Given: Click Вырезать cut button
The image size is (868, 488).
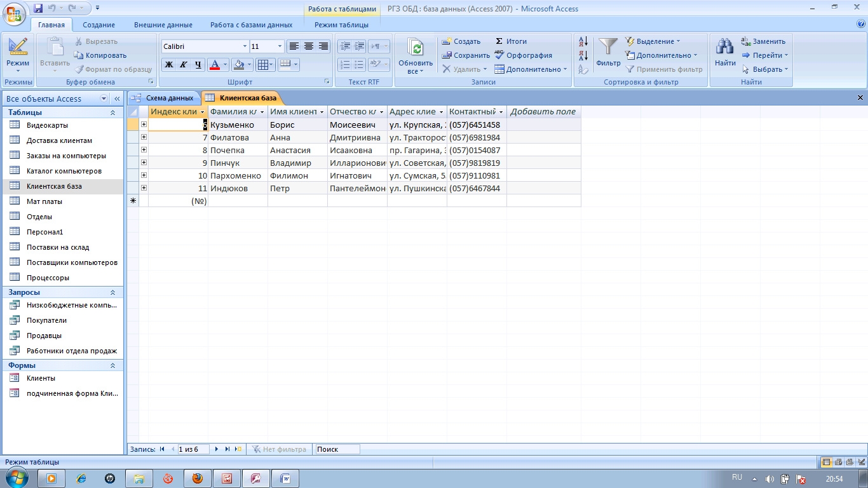Looking at the screenshot, I should tap(97, 41).
